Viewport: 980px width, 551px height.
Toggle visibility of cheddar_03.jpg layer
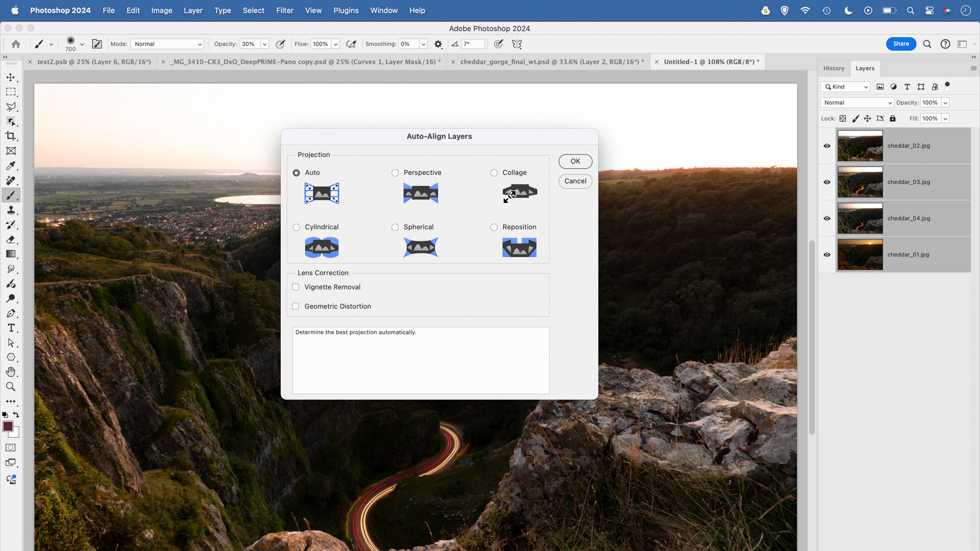click(x=827, y=182)
